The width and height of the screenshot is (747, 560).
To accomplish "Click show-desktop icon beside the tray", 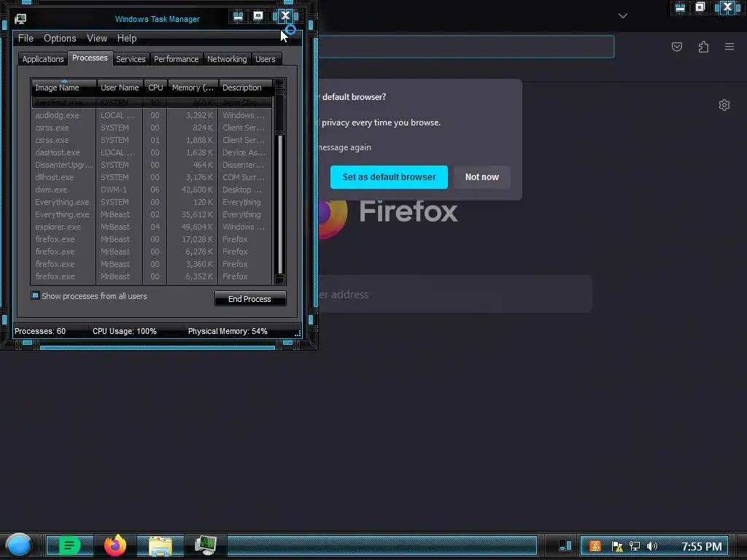I will 565,545.
